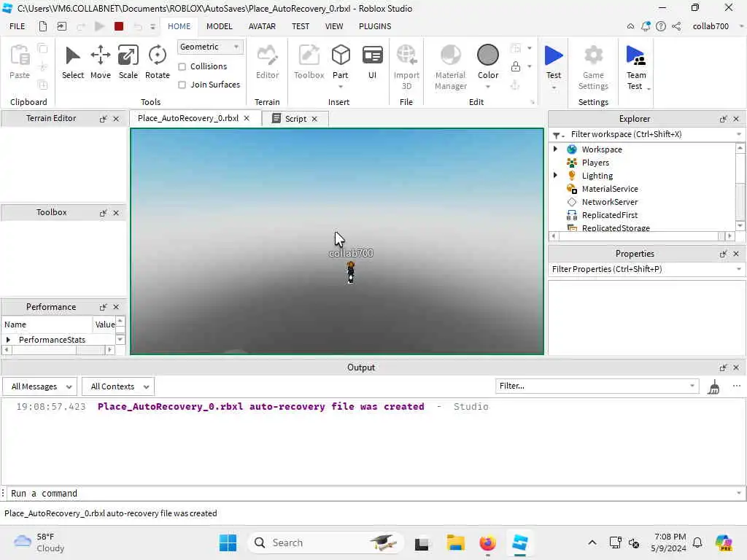Click the notifications bell in title ribbon
Screen dimensions: 747x560
646,26
